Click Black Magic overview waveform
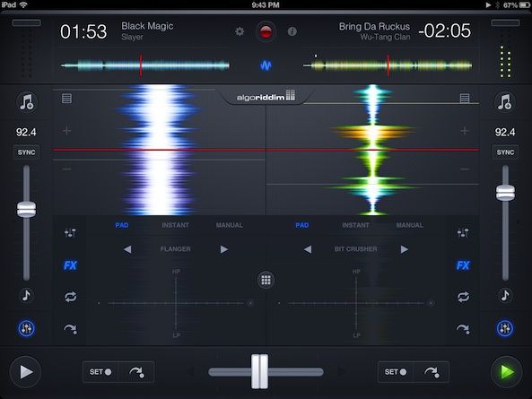 (144, 65)
